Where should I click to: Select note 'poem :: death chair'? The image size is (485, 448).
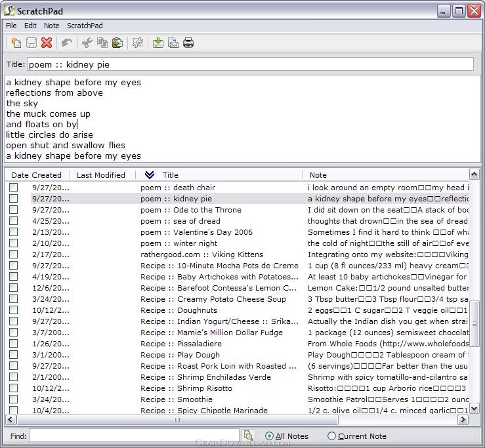tap(178, 188)
